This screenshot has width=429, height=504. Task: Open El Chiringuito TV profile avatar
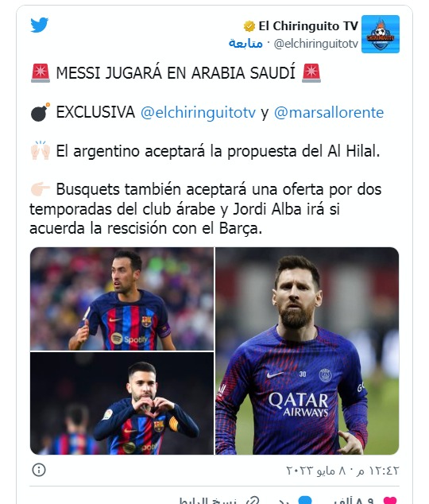click(381, 34)
